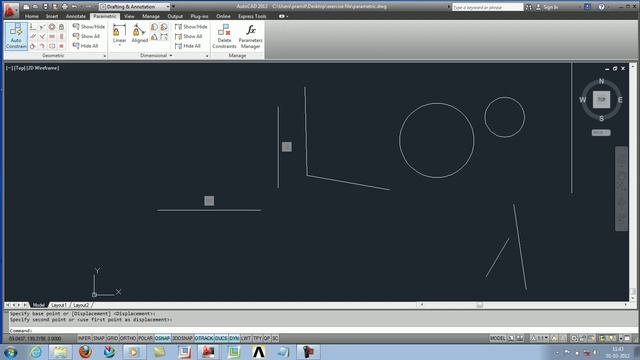640x360 pixels.
Task: Click the TOP face of ViewCube
Action: tap(601, 100)
